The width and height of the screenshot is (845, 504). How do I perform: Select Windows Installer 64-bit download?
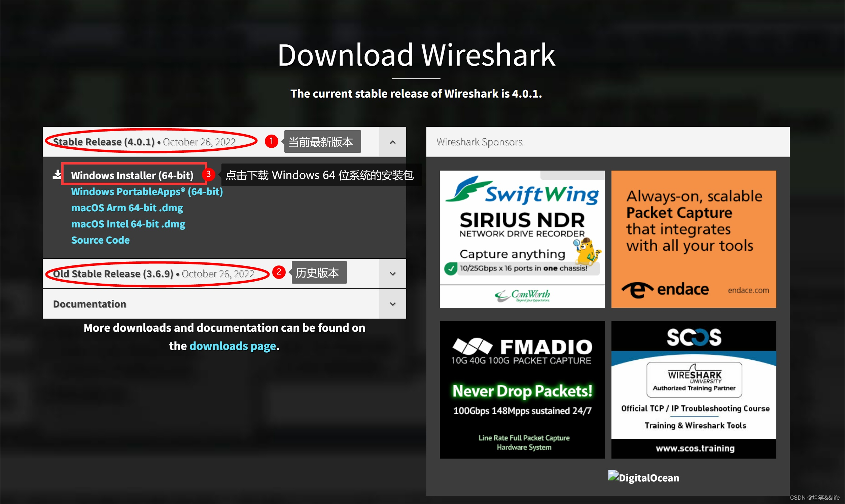[x=133, y=175]
